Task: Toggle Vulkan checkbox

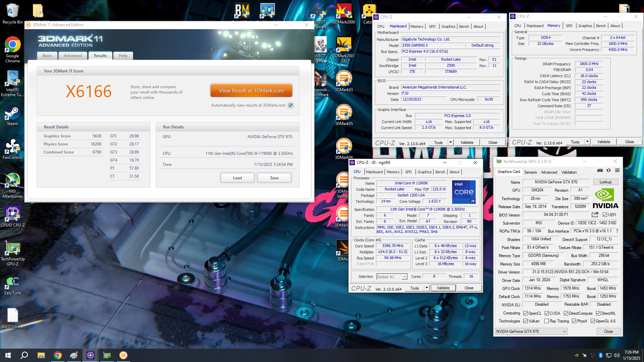Action: tap(526, 321)
